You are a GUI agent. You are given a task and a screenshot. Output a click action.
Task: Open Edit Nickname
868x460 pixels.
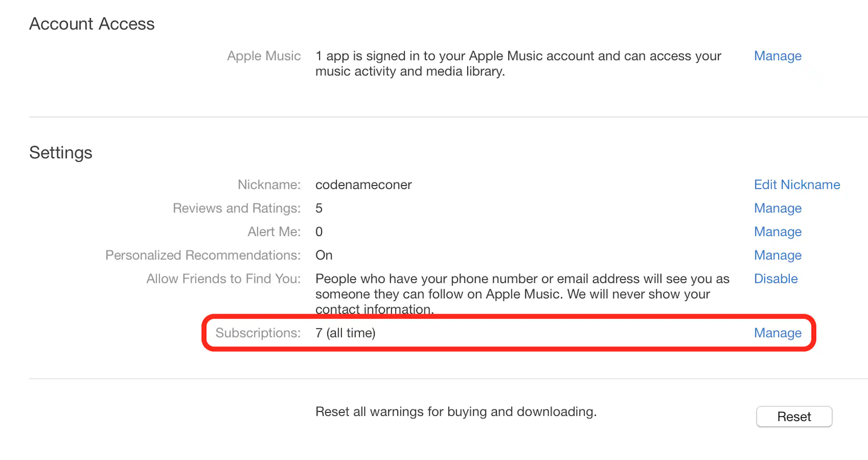797,185
